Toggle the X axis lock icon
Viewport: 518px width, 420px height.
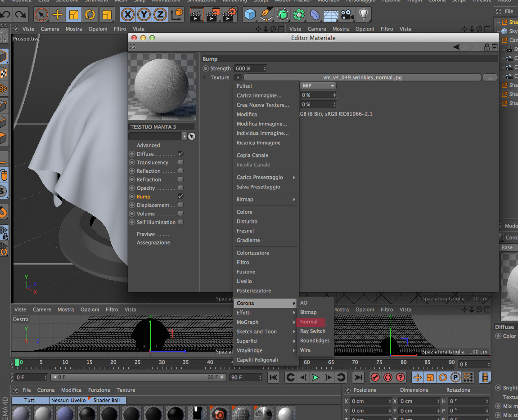tap(128, 15)
